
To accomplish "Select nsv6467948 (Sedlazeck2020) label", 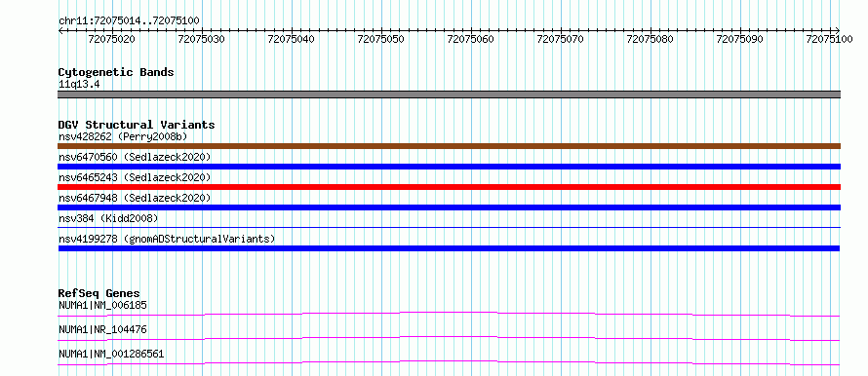I will [135, 198].
